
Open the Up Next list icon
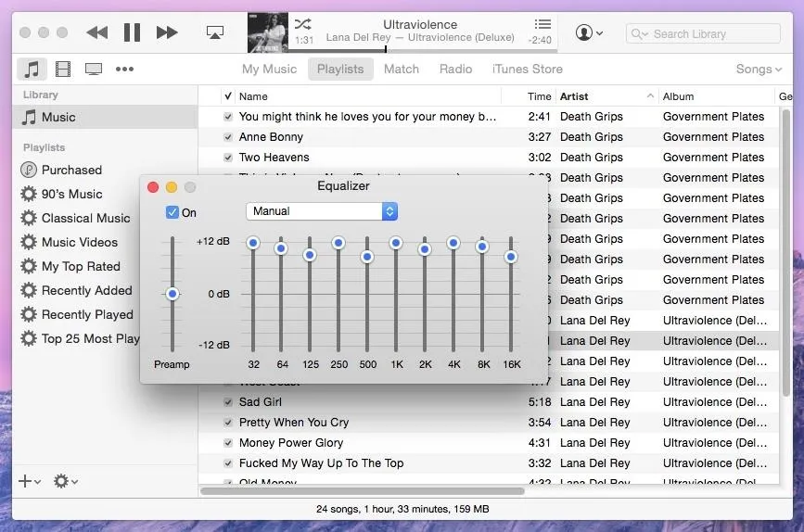(x=542, y=24)
